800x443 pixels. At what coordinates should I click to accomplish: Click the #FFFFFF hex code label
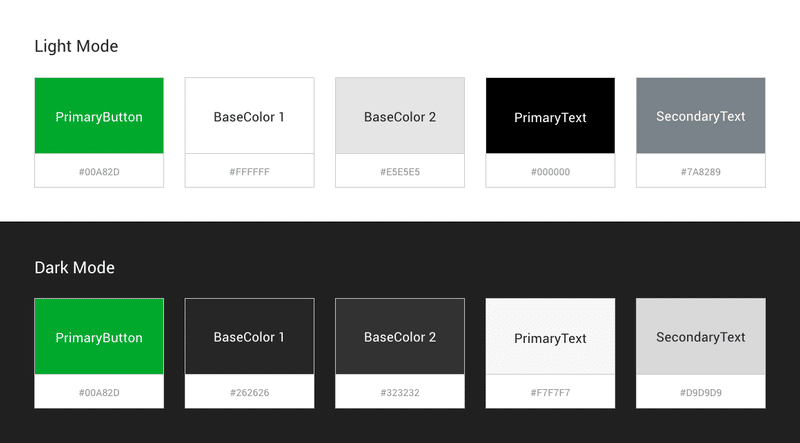click(x=249, y=172)
